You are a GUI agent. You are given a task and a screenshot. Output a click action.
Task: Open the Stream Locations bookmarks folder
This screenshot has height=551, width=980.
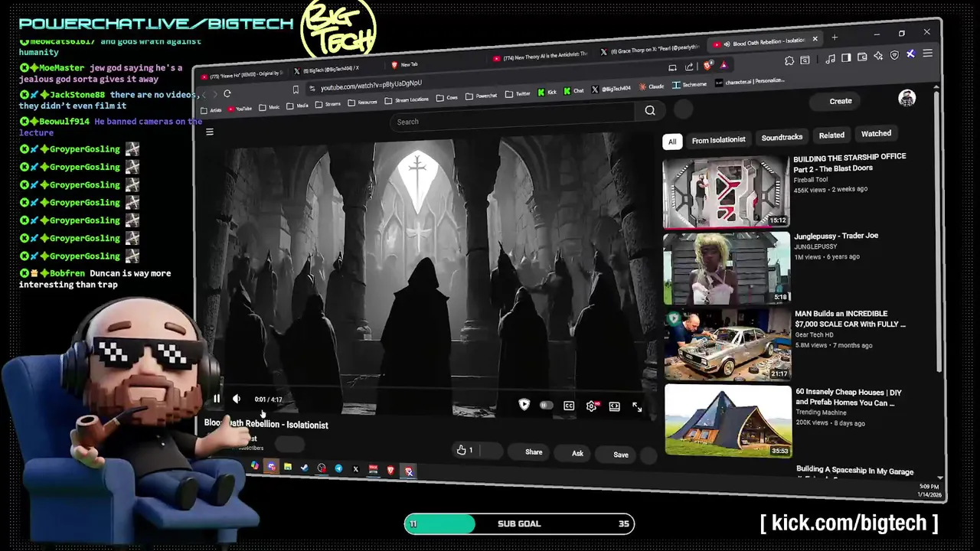tap(407, 99)
